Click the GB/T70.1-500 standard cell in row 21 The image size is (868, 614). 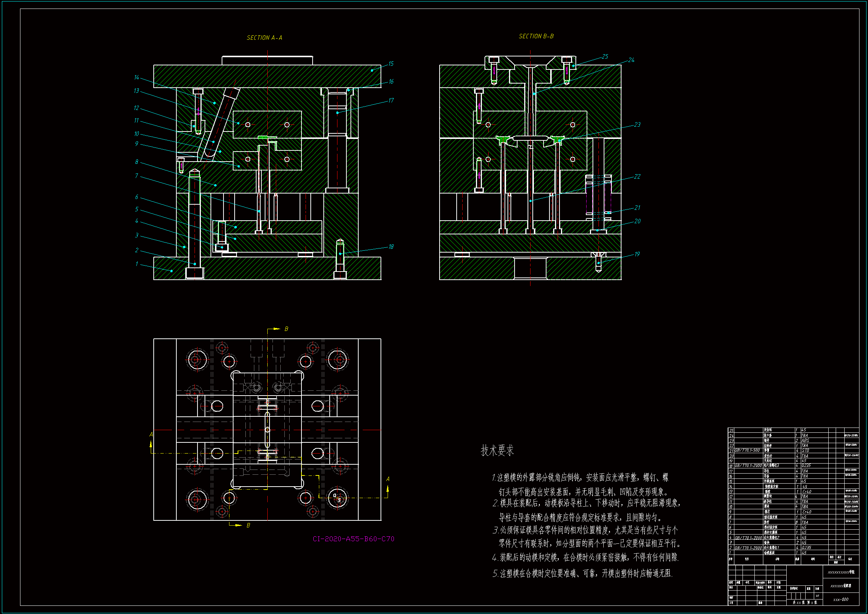747,451
